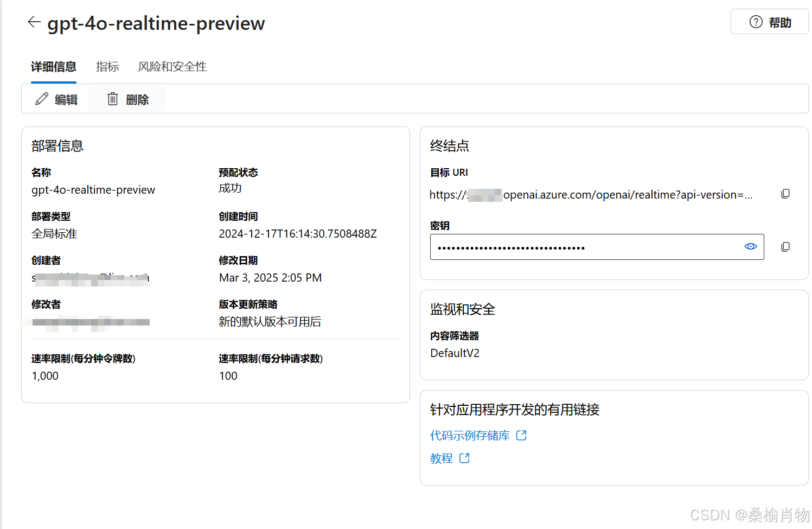The image size is (812, 529).
Task: Click the 部署信息 section heading
Action: (57, 146)
